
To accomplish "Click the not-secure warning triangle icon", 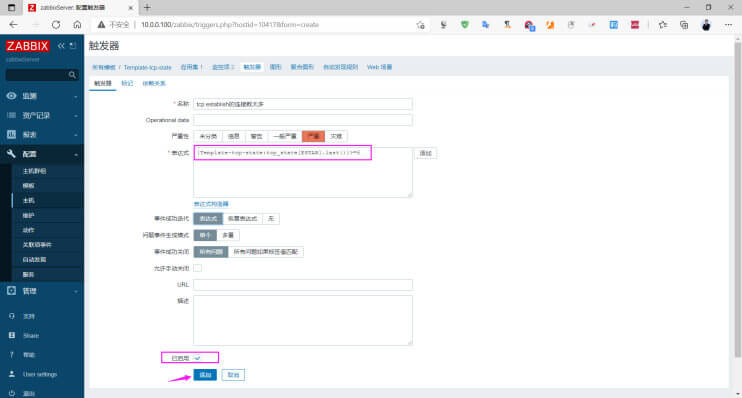I will (x=101, y=25).
